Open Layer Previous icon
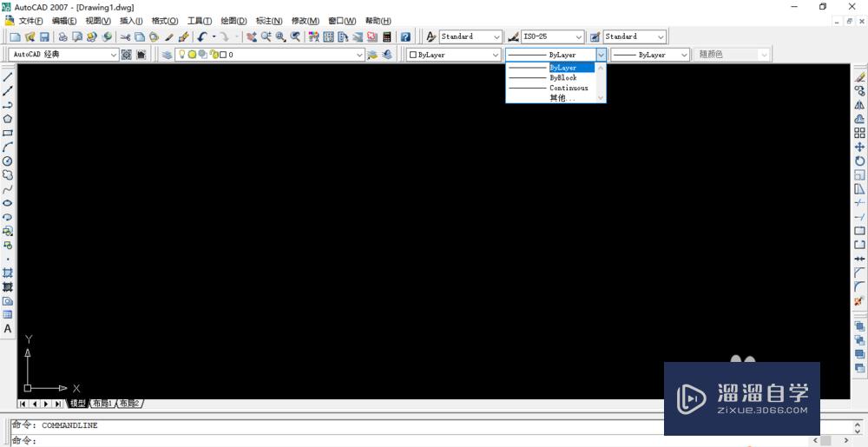868x447 pixels. [387, 55]
